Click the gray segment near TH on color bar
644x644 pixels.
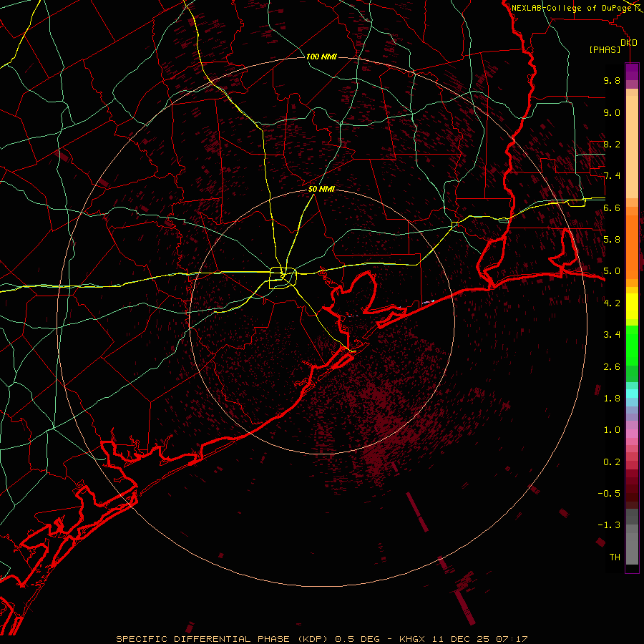pos(632,548)
